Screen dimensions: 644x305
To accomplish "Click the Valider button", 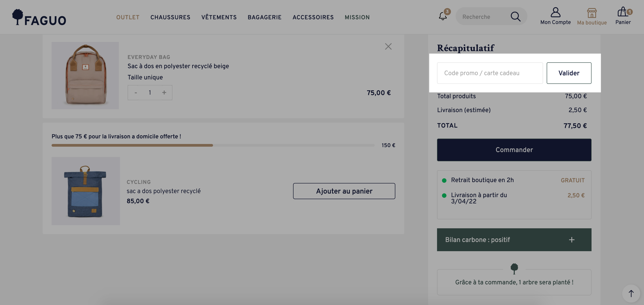I will pos(569,73).
